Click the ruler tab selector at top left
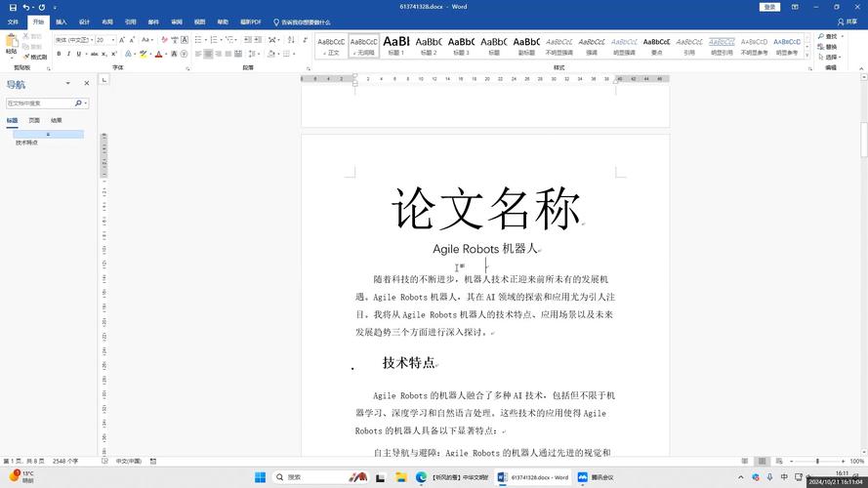This screenshot has width=868, height=488. point(104,80)
